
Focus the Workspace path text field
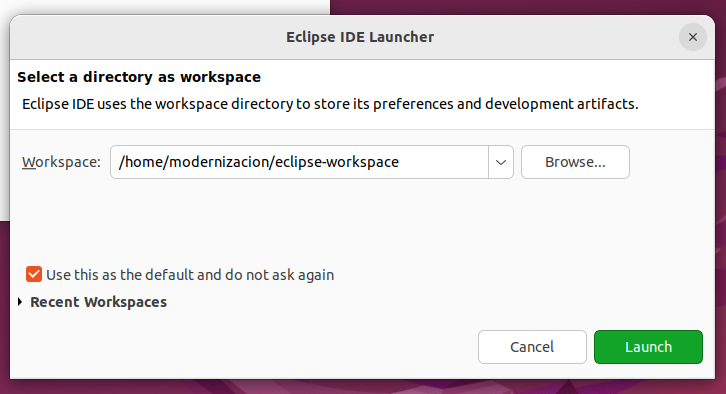[x=299, y=162]
